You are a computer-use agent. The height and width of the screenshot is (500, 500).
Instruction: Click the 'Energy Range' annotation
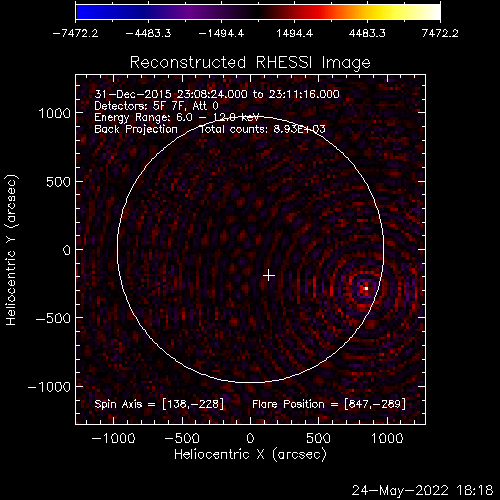pos(177,117)
